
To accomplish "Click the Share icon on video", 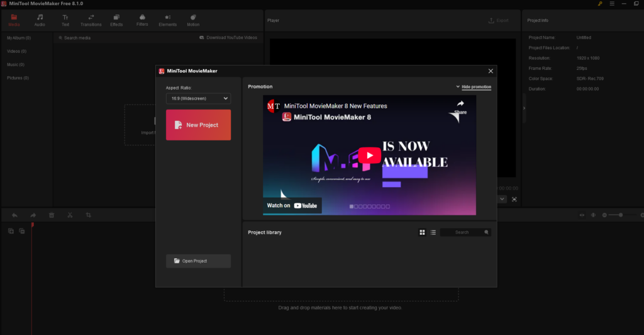I will click(x=460, y=107).
